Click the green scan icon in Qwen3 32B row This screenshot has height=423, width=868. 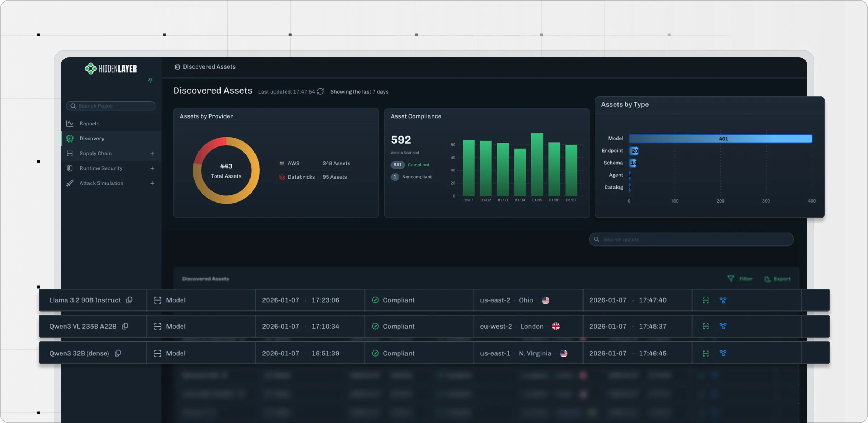[x=706, y=353]
